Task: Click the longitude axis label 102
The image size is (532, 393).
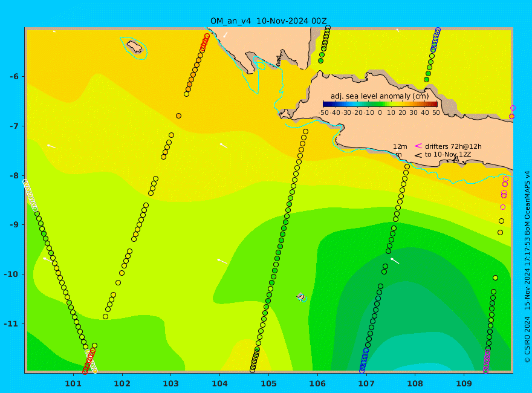Action: (x=122, y=384)
